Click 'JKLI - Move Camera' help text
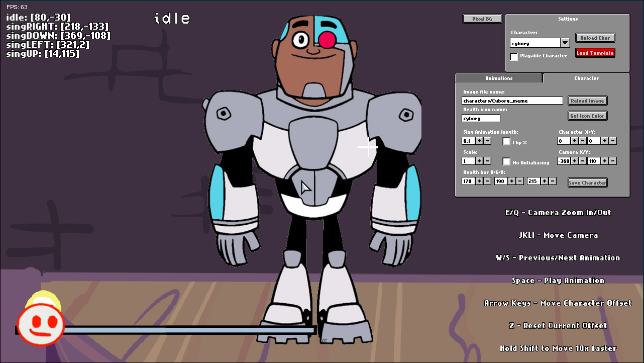Viewport: 644px width, 363px height. pyautogui.click(x=558, y=235)
